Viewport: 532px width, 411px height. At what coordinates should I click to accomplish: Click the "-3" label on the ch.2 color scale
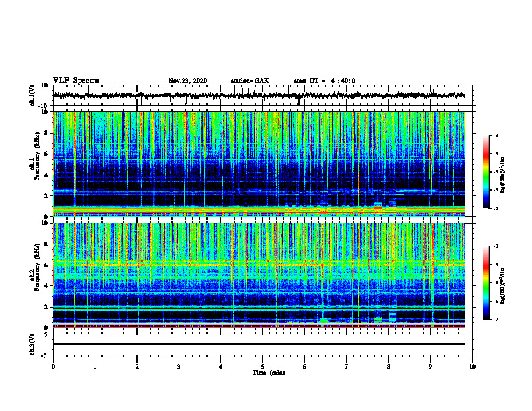[496, 246]
